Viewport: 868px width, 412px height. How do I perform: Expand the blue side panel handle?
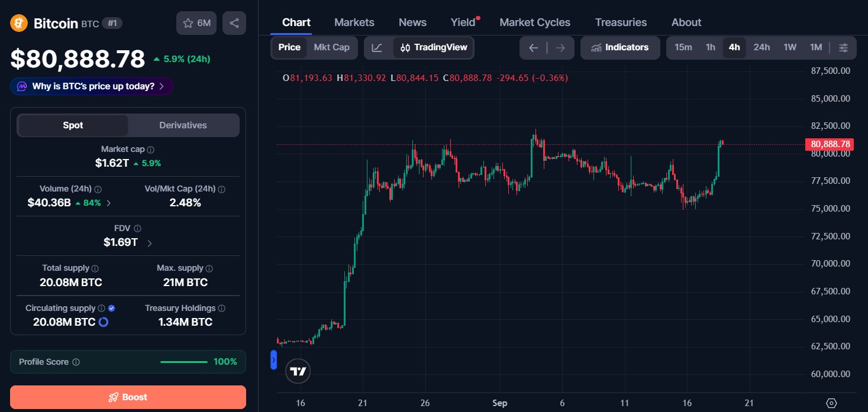pos(273,360)
